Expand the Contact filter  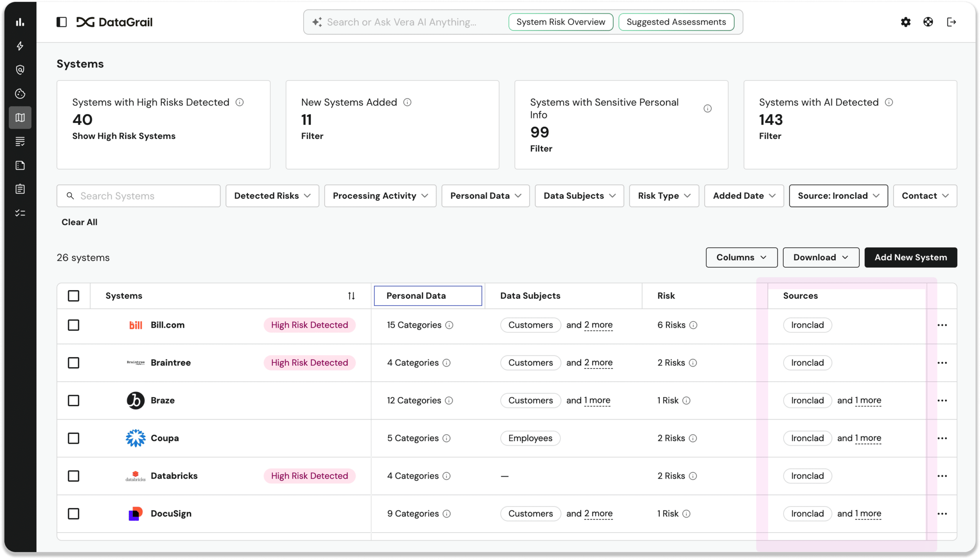tap(925, 196)
